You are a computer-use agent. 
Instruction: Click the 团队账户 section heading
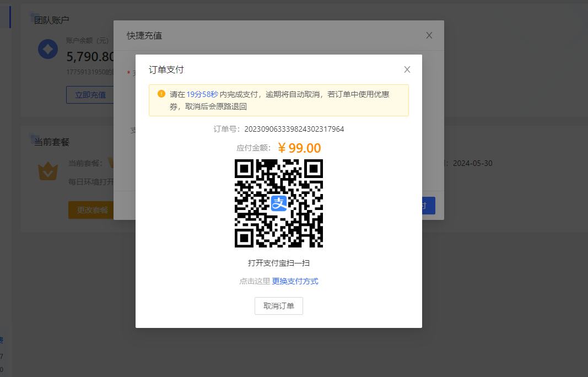[x=51, y=20]
